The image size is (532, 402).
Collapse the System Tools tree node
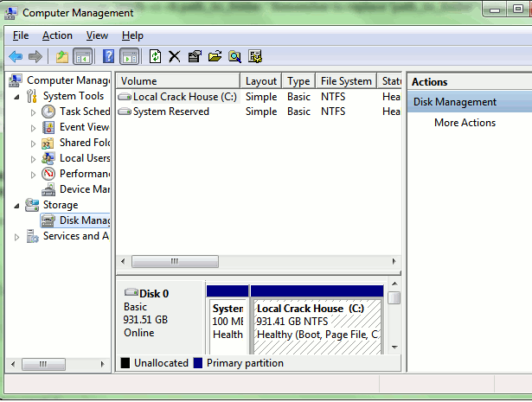(x=16, y=97)
